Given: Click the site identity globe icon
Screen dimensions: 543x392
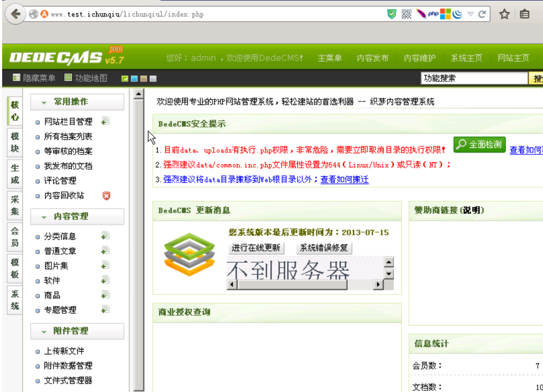Looking at the screenshot, I should (34, 14).
